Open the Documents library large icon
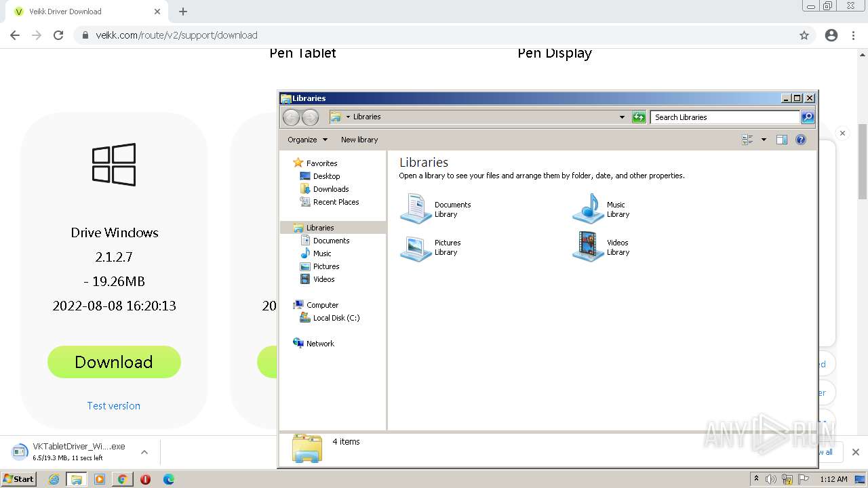 (416, 209)
